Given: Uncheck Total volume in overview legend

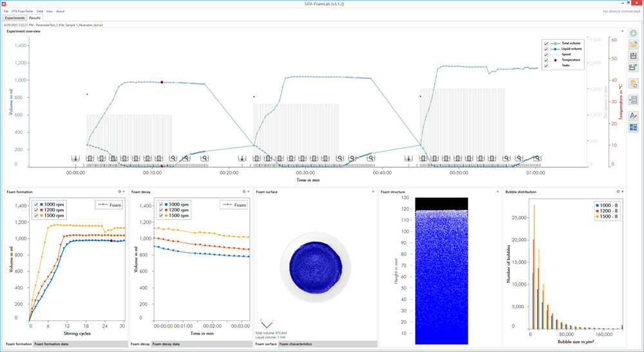Looking at the screenshot, I should click(546, 43).
